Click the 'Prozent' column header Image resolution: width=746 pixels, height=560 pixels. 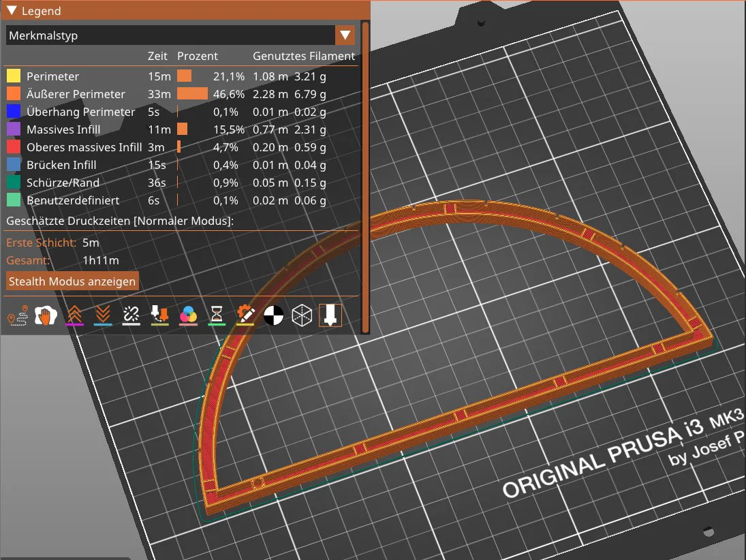pos(198,56)
